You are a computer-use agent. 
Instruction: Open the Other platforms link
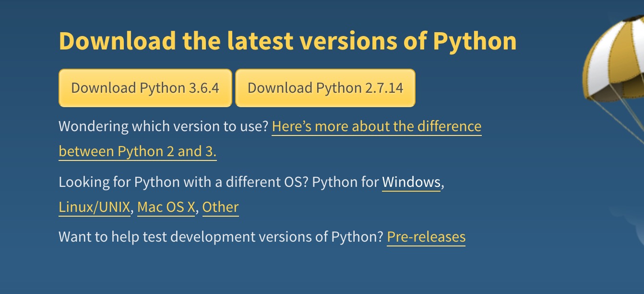(x=220, y=208)
